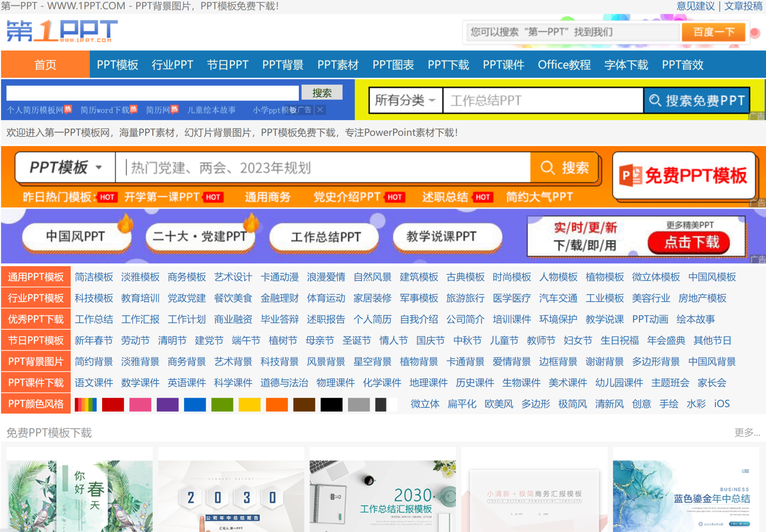This screenshot has height=532, width=766.
Task: Click red dot icon beside 百度一下
Action: pyautogui.click(x=755, y=33)
